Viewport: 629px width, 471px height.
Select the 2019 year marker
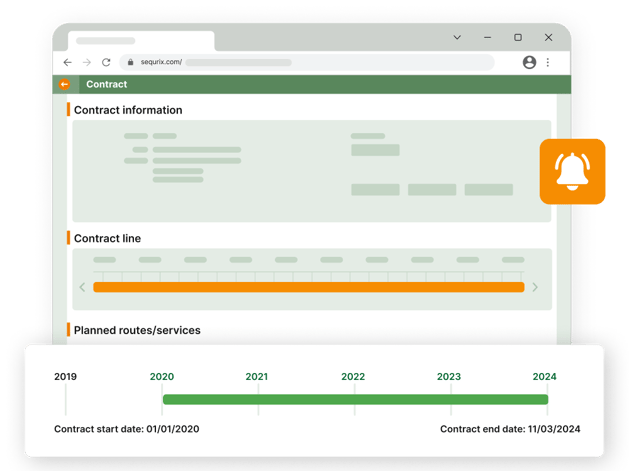[x=65, y=376]
